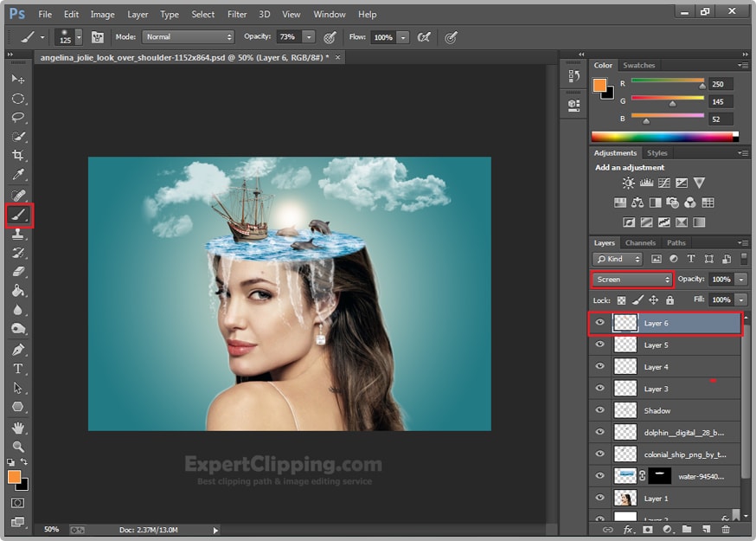
Task: Hide Layer 4
Action: [599, 365]
